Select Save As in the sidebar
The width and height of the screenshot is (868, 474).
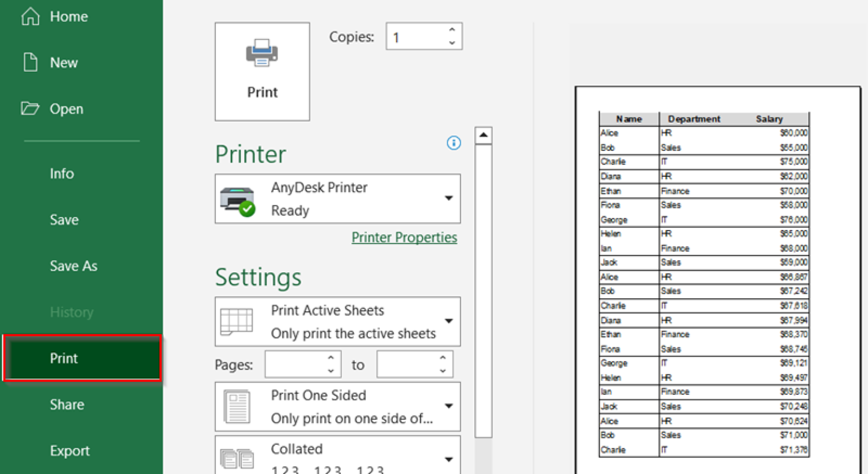(73, 266)
